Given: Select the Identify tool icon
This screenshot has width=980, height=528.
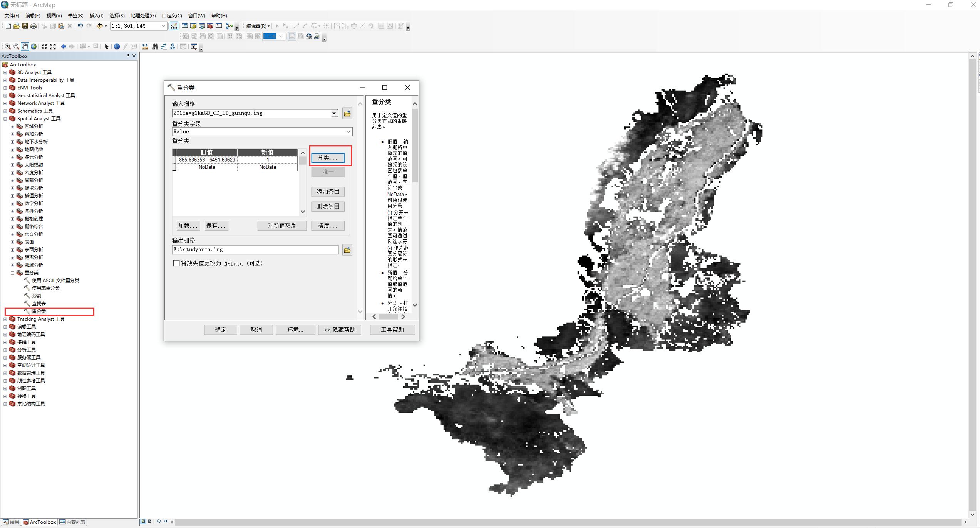Looking at the screenshot, I should point(117,47).
